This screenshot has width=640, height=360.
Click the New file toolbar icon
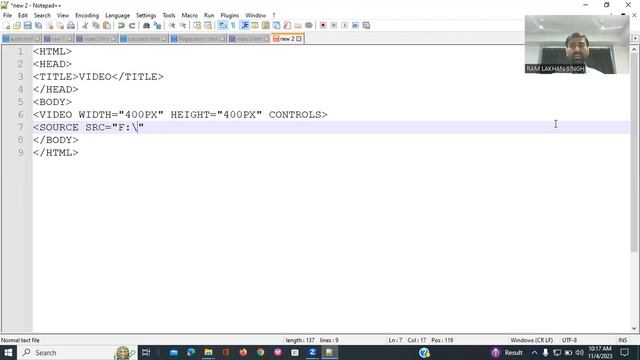pos(7,25)
